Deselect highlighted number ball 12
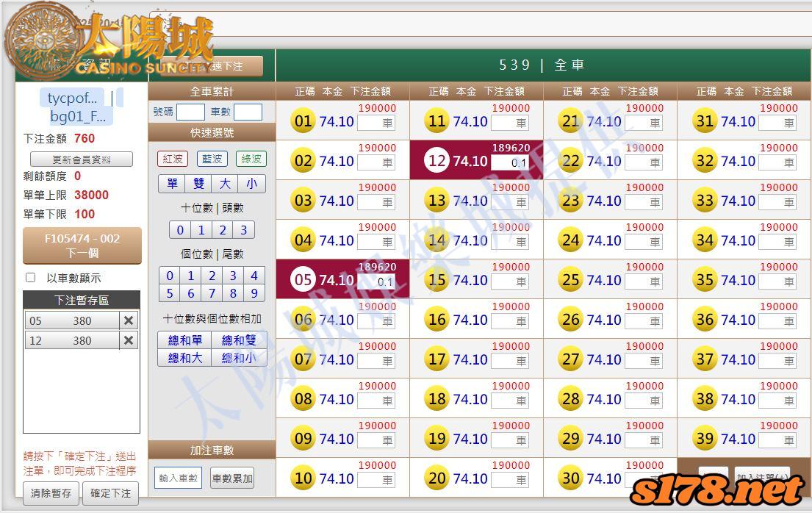812x513 pixels. click(x=437, y=161)
